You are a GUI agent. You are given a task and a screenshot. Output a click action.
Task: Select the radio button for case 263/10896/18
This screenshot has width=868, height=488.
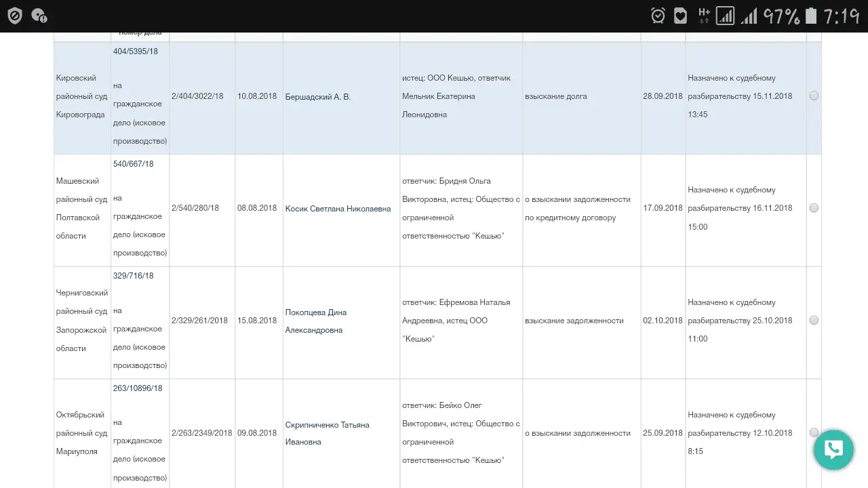point(814,432)
